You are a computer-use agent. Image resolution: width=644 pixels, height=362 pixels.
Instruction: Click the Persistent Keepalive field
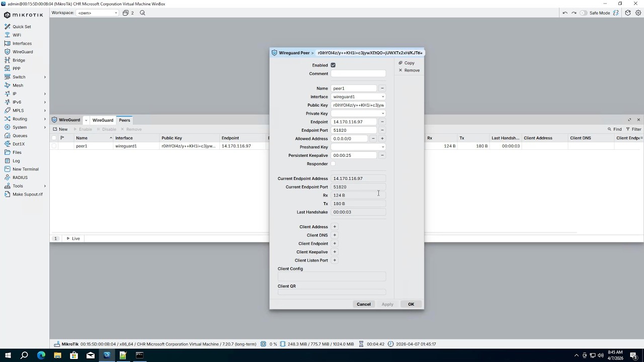pyautogui.click(x=354, y=155)
